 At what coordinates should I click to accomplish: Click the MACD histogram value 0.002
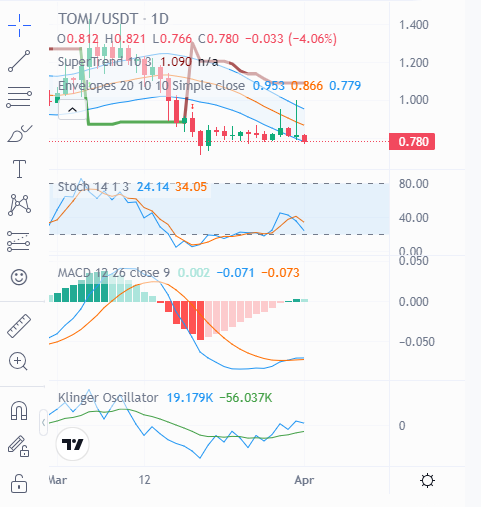coord(194,273)
